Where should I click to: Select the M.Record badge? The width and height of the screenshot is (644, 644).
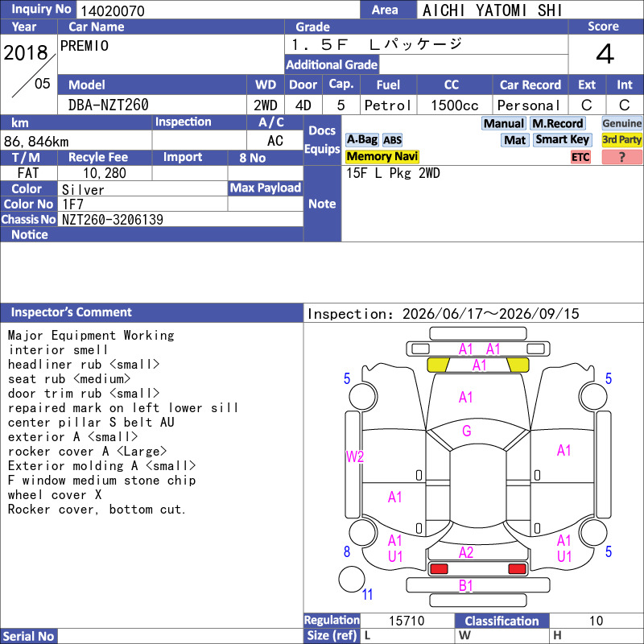coord(557,123)
